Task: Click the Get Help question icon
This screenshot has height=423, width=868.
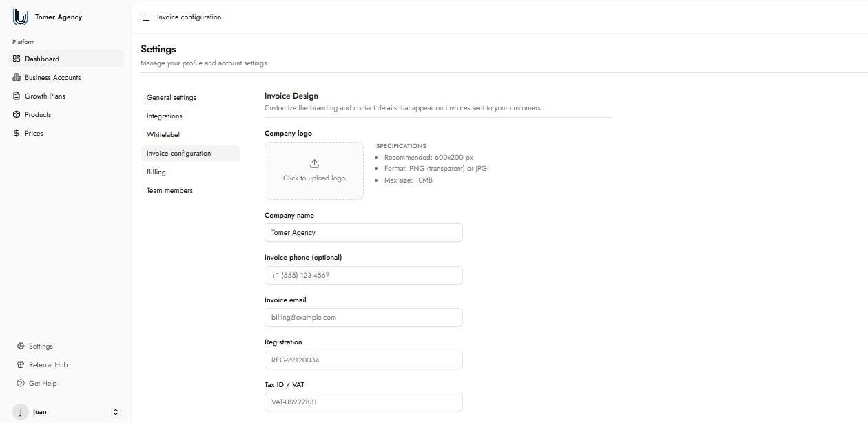Action: tap(21, 384)
